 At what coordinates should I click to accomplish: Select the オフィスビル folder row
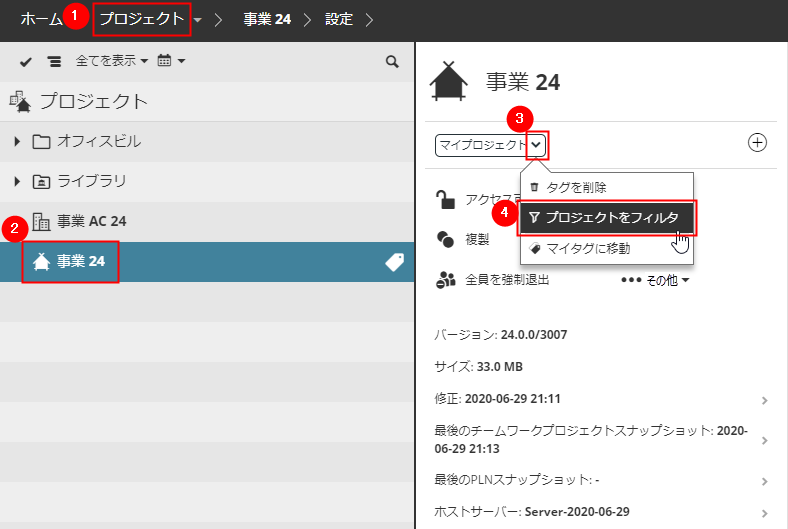point(207,141)
